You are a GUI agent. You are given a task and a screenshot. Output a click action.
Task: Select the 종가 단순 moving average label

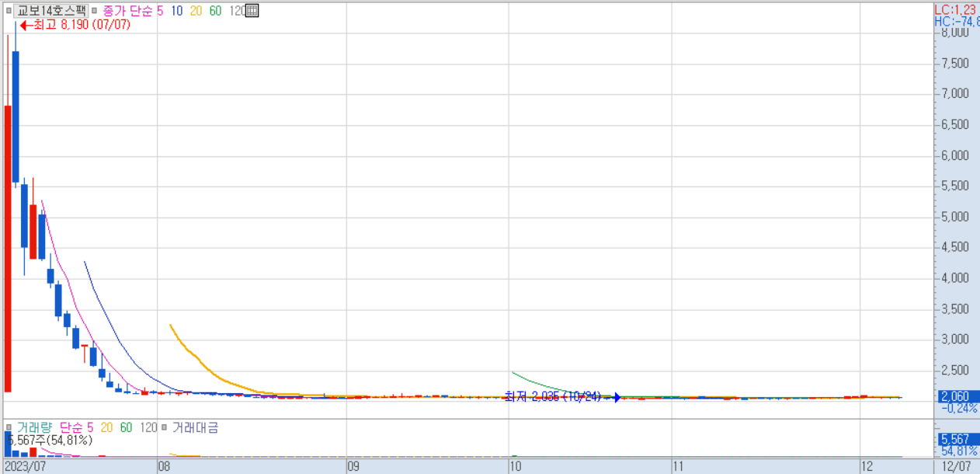[128, 11]
